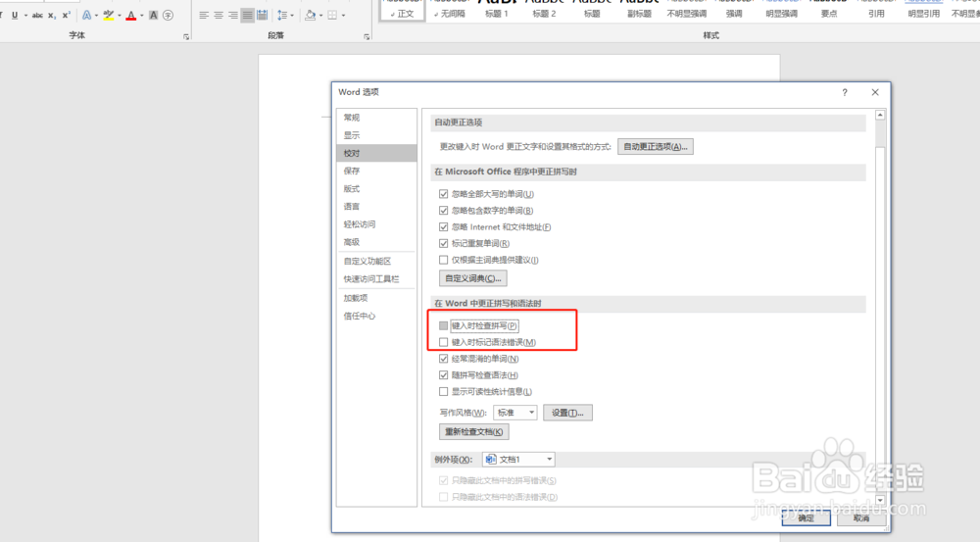Toggle 键入时标记语法错误 checkbox
Screen dimensions: 980x542
tap(443, 343)
